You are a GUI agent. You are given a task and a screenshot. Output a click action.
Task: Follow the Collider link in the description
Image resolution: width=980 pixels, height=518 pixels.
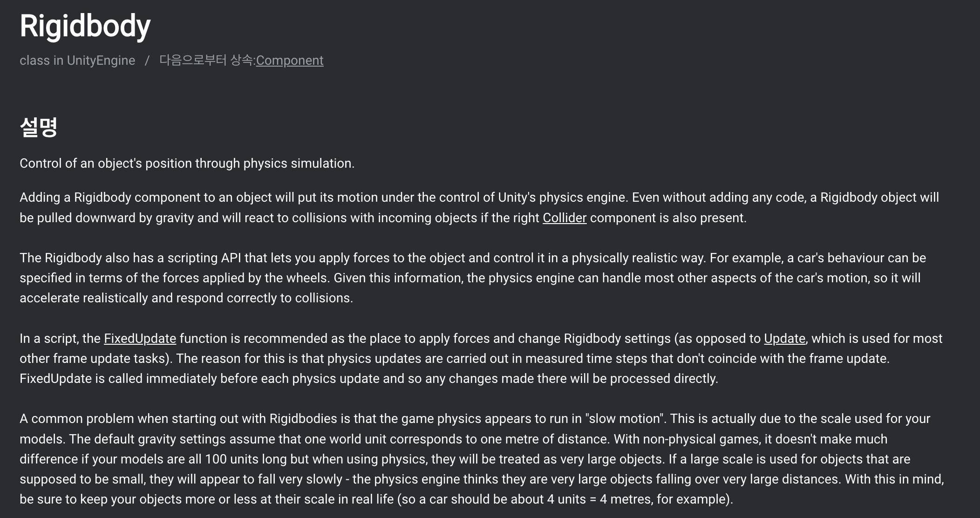pyautogui.click(x=565, y=218)
